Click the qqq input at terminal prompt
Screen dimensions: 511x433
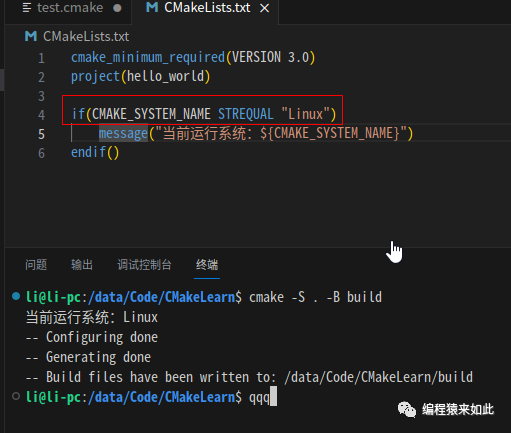click(x=259, y=398)
